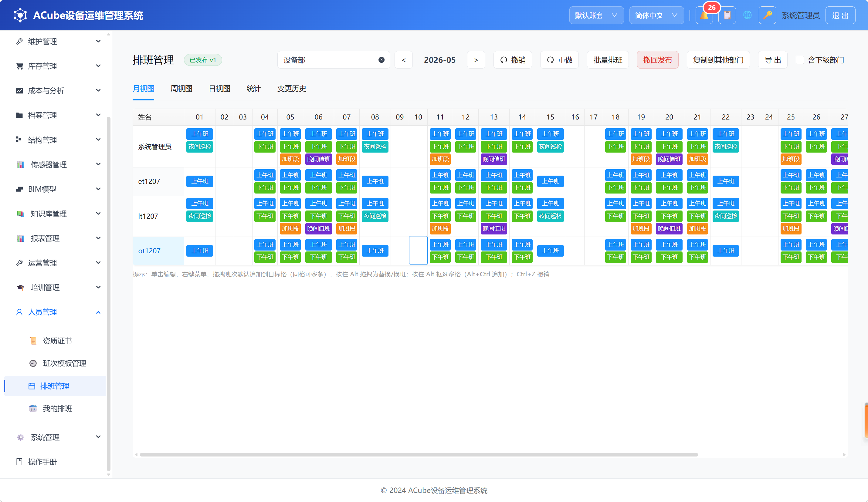
Task: Click the horizontal scrollbar under the schedule
Action: pyautogui.click(x=419, y=455)
